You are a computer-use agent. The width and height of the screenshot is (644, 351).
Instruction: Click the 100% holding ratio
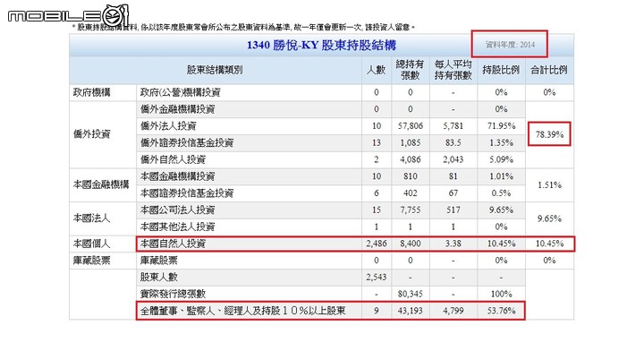click(x=501, y=295)
